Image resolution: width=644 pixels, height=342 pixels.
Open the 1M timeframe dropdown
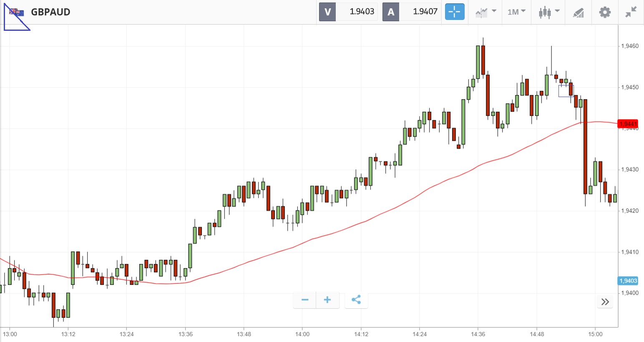coord(516,12)
